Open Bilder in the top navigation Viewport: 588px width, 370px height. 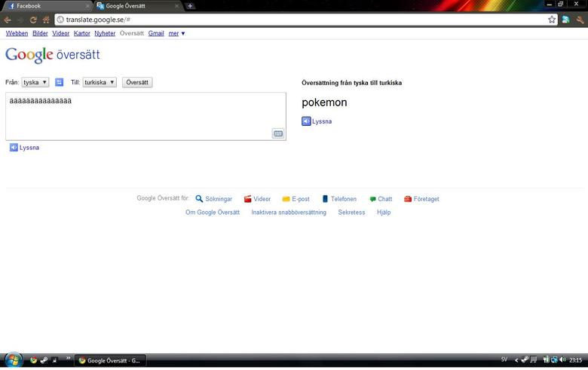click(40, 33)
